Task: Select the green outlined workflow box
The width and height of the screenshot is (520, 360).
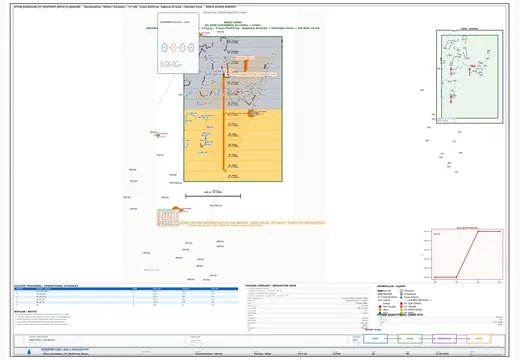Action: point(410,339)
